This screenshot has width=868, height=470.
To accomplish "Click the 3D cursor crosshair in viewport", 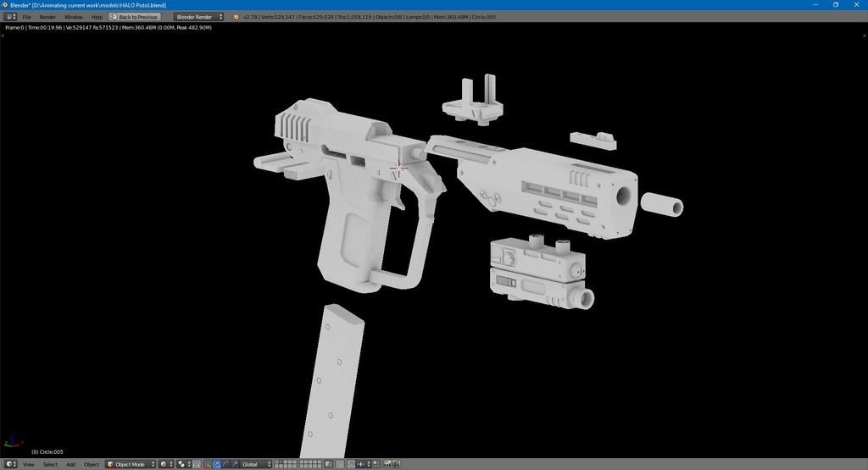I will (398, 167).
